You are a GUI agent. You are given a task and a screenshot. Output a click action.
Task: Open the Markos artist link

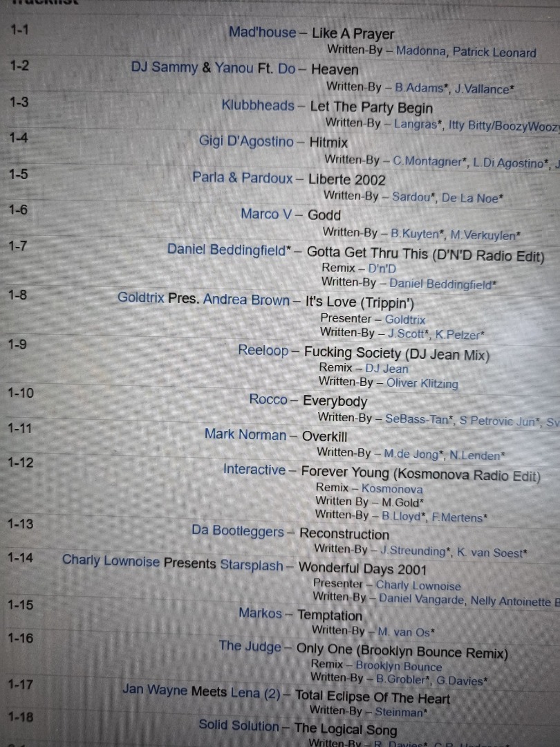260,613
